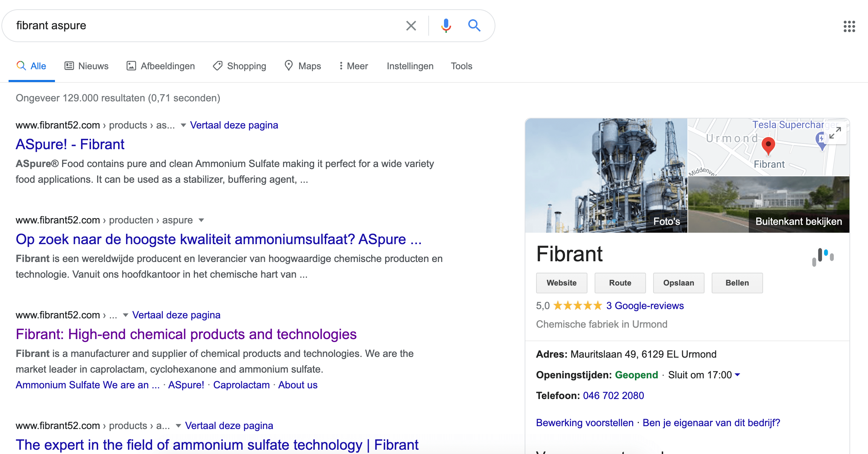Click the Route button
The width and height of the screenshot is (868, 454).
[x=620, y=283]
